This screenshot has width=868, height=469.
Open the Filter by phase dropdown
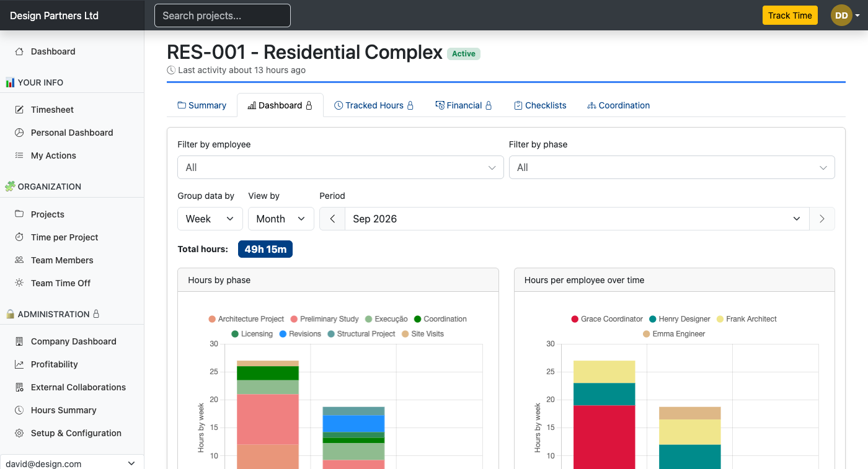click(x=672, y=167)
